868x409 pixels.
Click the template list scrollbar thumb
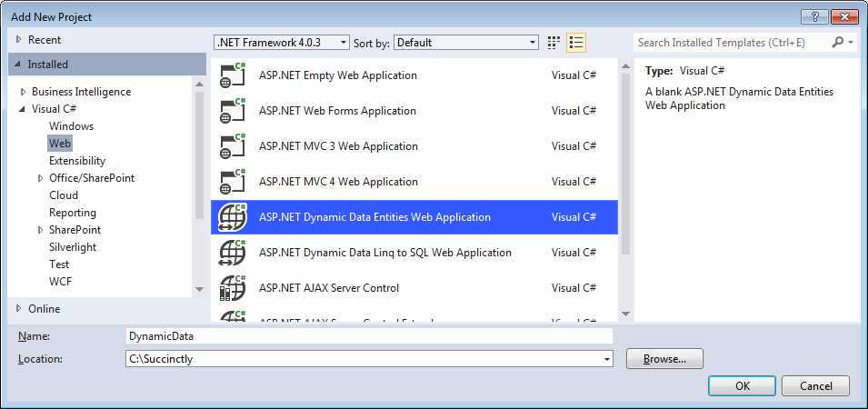coord(625,164)
